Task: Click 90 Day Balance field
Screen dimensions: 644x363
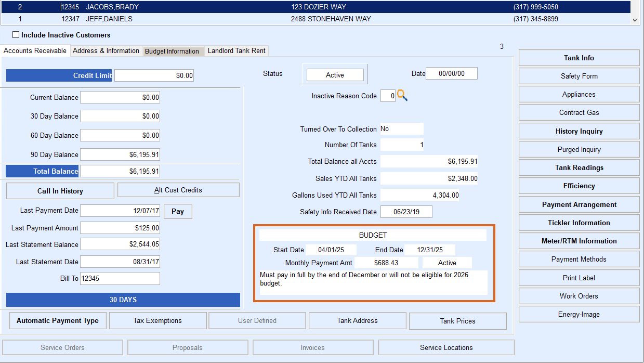Action: click(x=120, y=154)
